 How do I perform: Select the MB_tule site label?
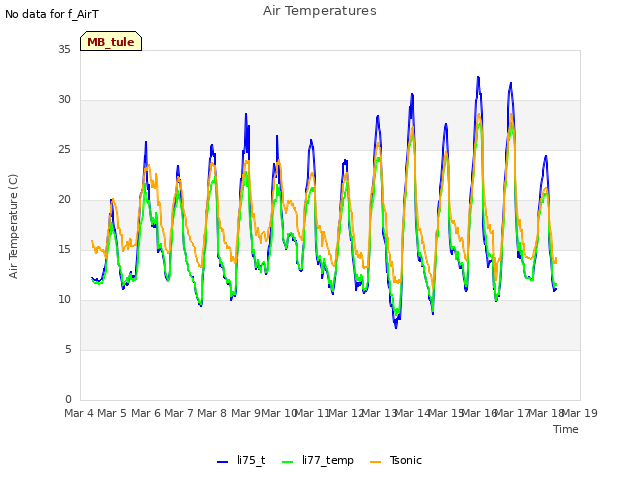click(x=111, y=41)
